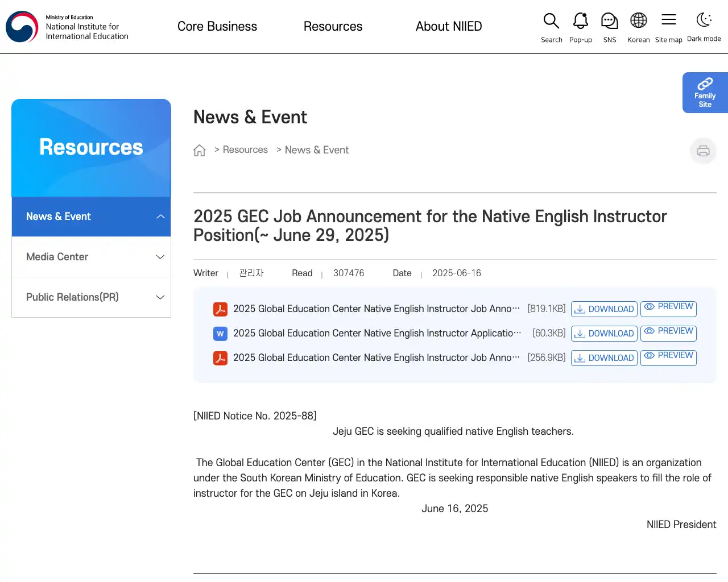728x582 pixels.
Task: Open the Resources top menu
Action: 333,27
